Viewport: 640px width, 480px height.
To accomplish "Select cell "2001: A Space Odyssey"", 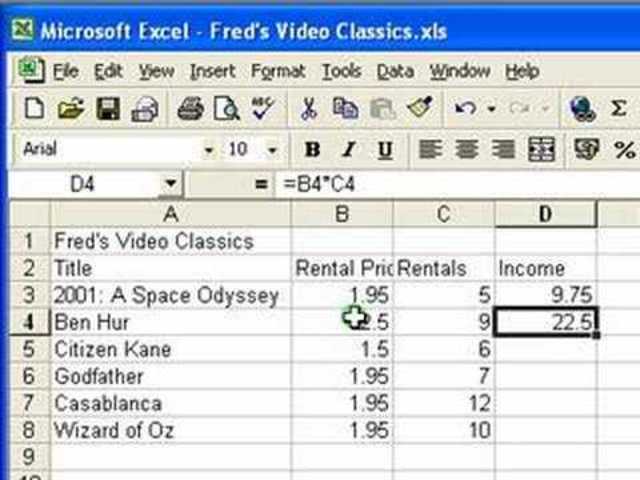I will [x=171, y=295].
